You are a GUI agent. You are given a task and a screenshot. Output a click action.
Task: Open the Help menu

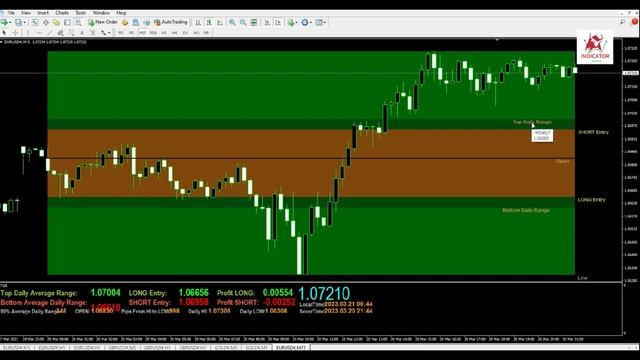tap(121, 13)
